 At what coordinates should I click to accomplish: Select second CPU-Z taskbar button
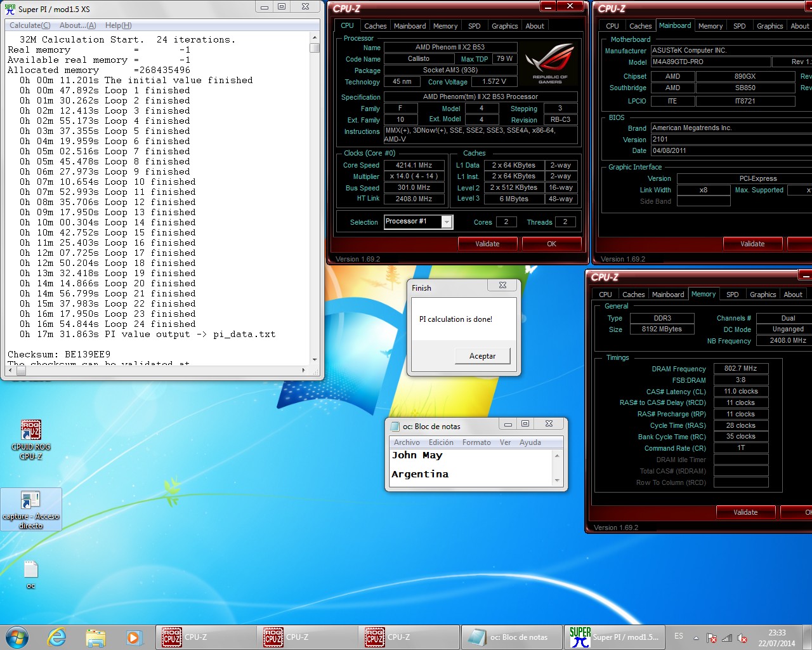(x=308, y=637)
